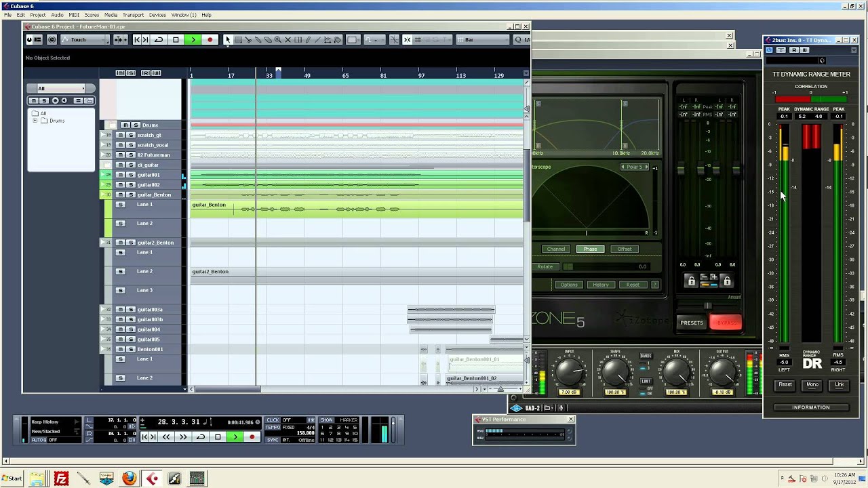Open Firefox from the taskbar
868x488 pixels.
click(x=129, y=479)
